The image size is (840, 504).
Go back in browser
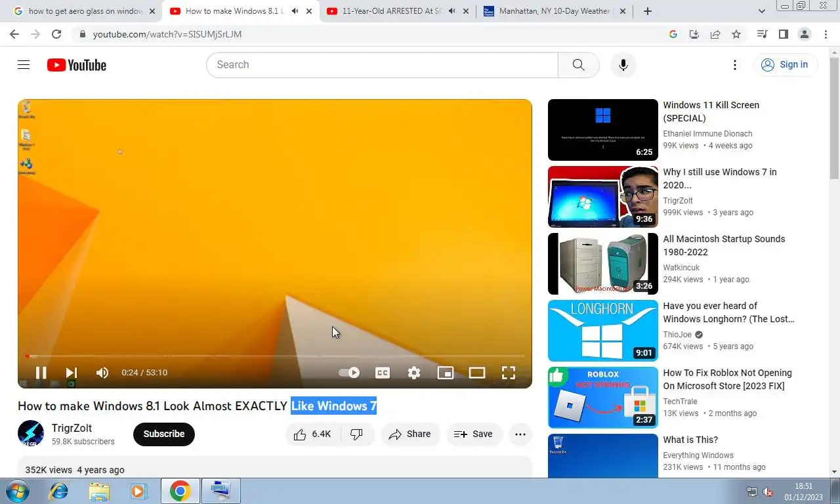14,34
